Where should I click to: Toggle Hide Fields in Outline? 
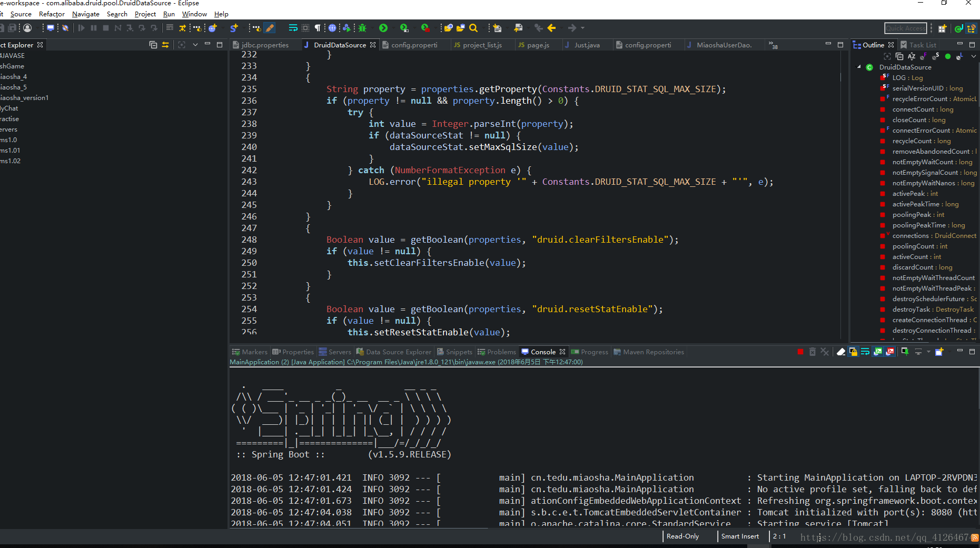pyautogui.click(x=924, y=56)
